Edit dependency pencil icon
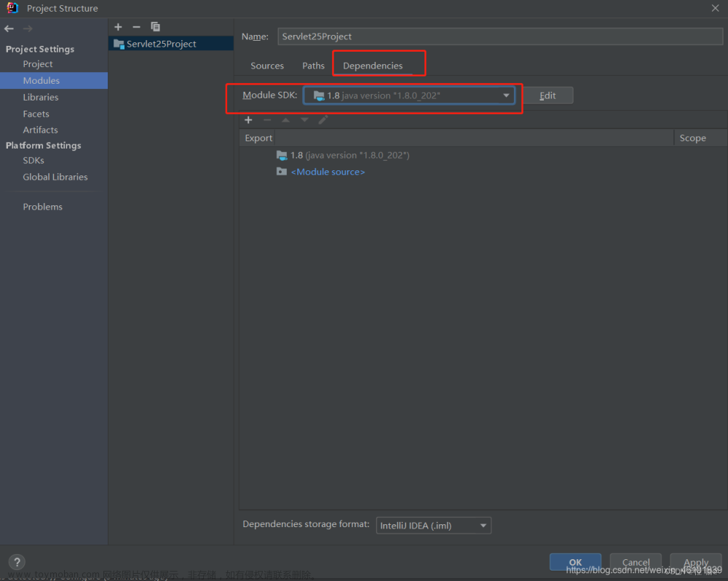 pos(323,120)
